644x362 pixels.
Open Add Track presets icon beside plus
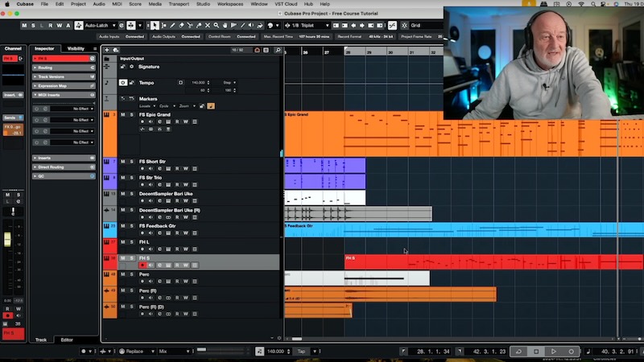pyautogui.click(x=116, y=50)
